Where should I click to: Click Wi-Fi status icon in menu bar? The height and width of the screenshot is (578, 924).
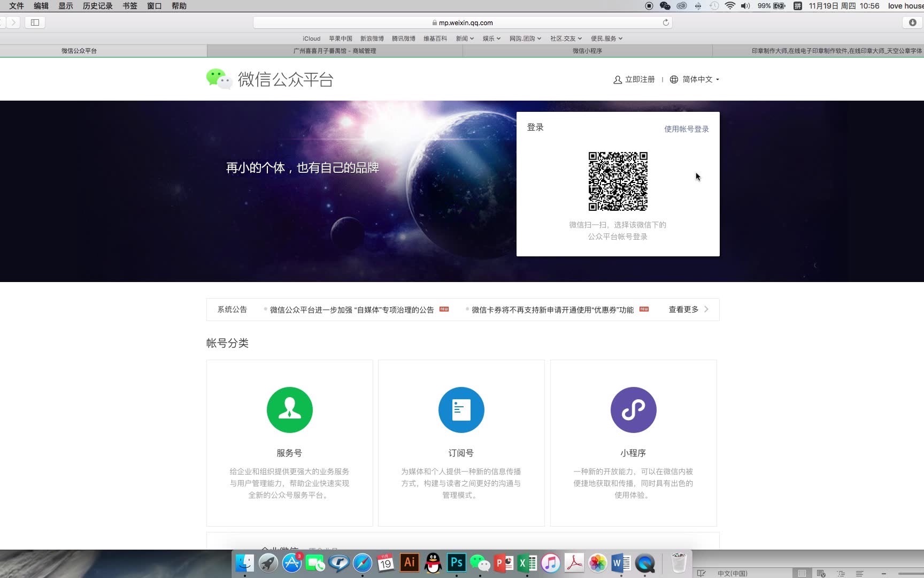(x=730, y=6)
